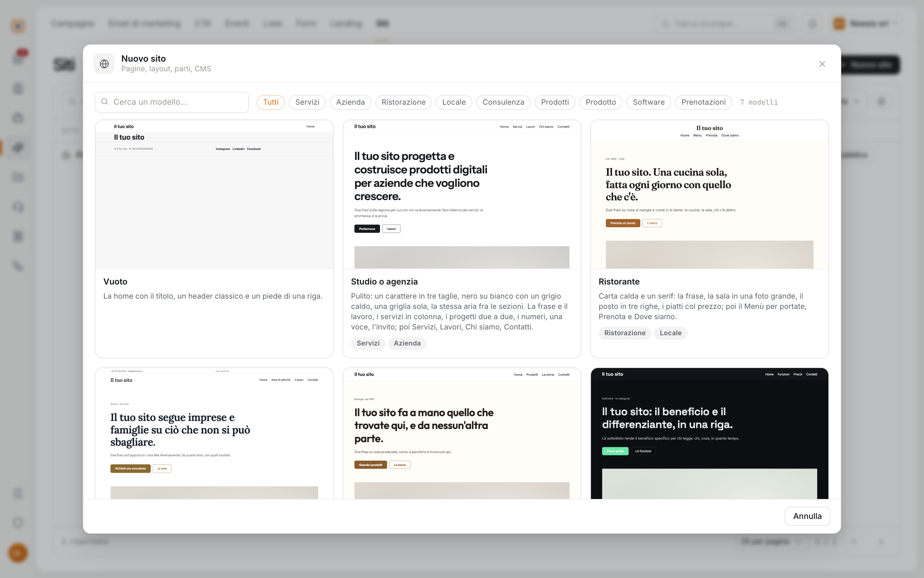Click the Locale tag on Ristorante card
The height and width of the screenshot is (578, 924).
point(671,333)
